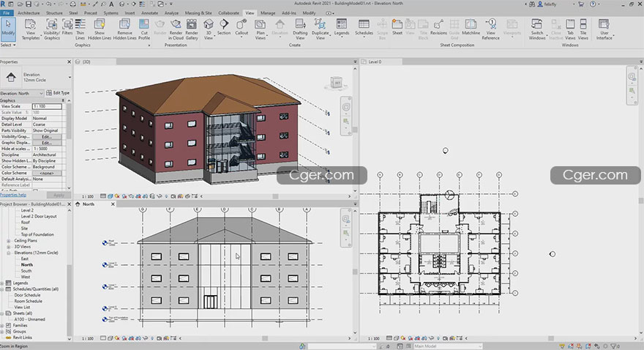Open the Revisions tool
Viewport: 644px width, 350px height.
438,27
